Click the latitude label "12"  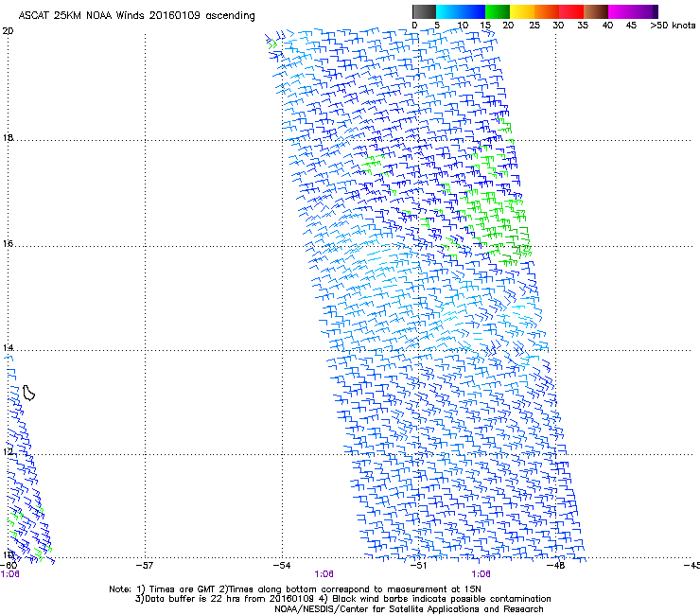coord(8,451)
